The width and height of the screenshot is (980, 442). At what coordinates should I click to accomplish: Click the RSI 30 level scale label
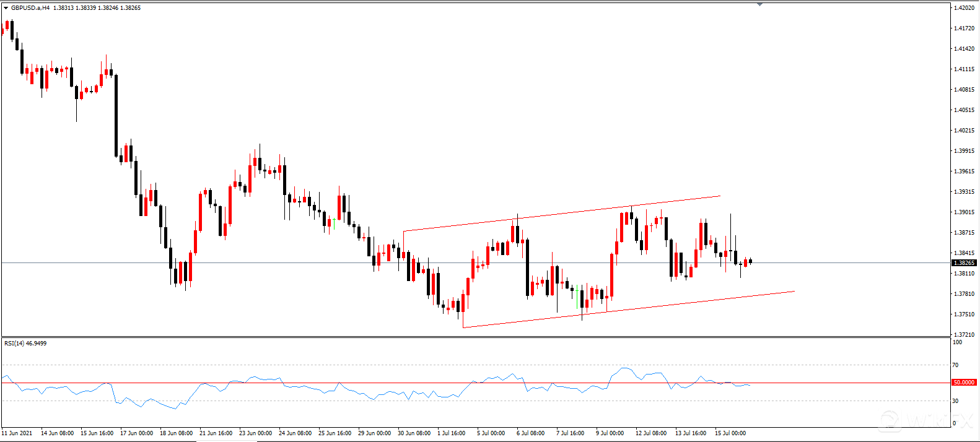956,401
